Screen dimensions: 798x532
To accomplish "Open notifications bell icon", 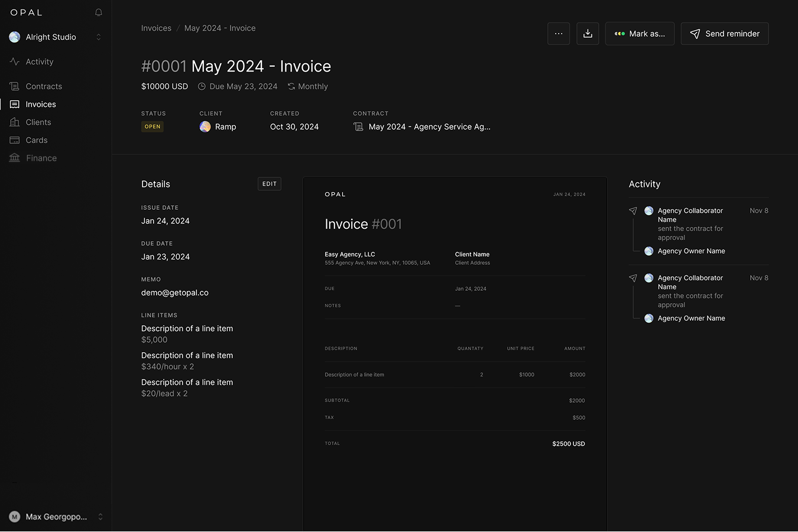I will point(99,12).
